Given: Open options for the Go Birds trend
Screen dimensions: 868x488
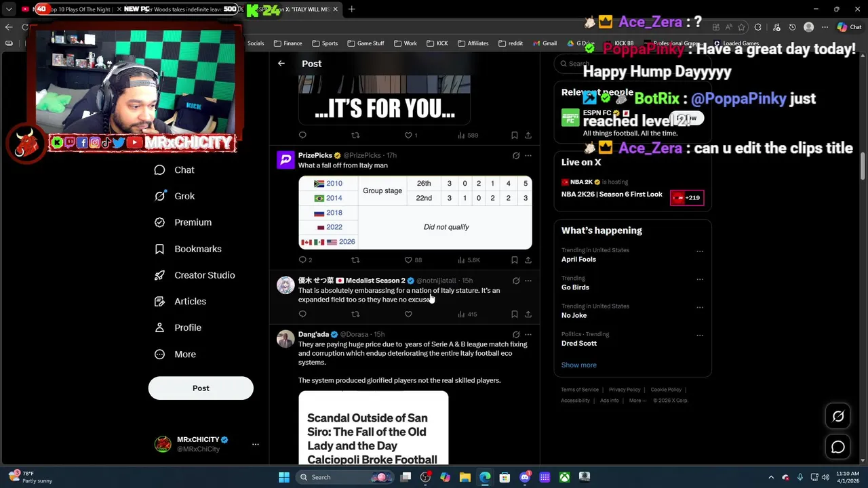Looking at the screenshot, I should coord(700,279).
